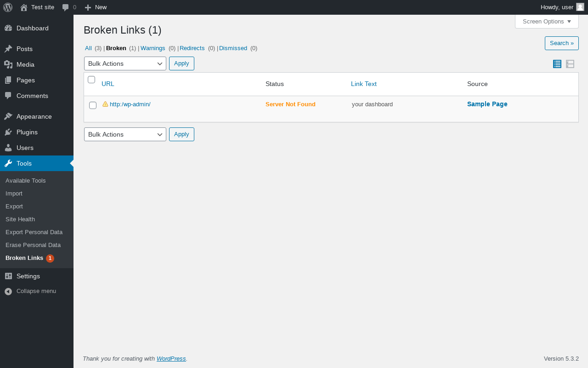The image size is (588, 368).
Task: Click the Appearance paintbrush icon
Action: (8, 116)
